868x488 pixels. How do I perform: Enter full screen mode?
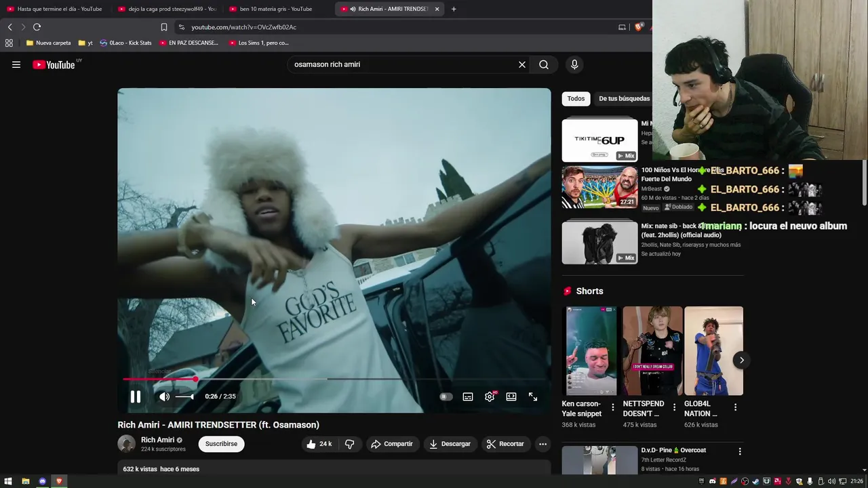coord(533,396)
